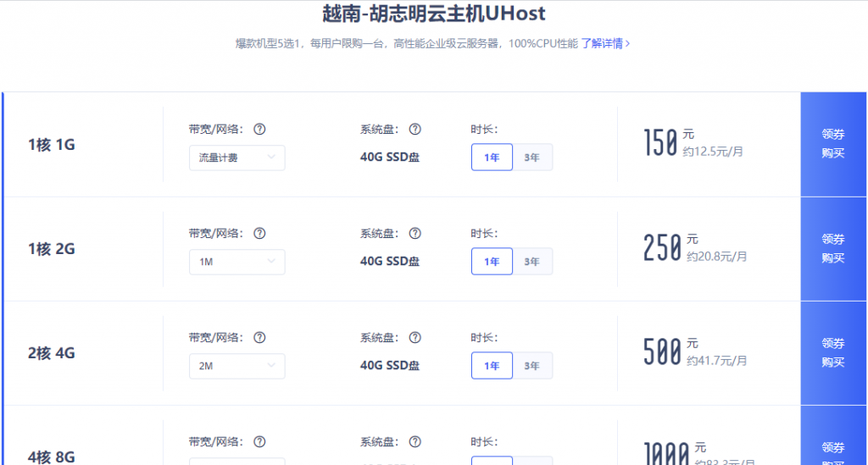Image resolution: width=868 pixels, height=465 pixels.
Task: Click 40G SSD盘 in 1核 2G row
Action: click(390, 261)
